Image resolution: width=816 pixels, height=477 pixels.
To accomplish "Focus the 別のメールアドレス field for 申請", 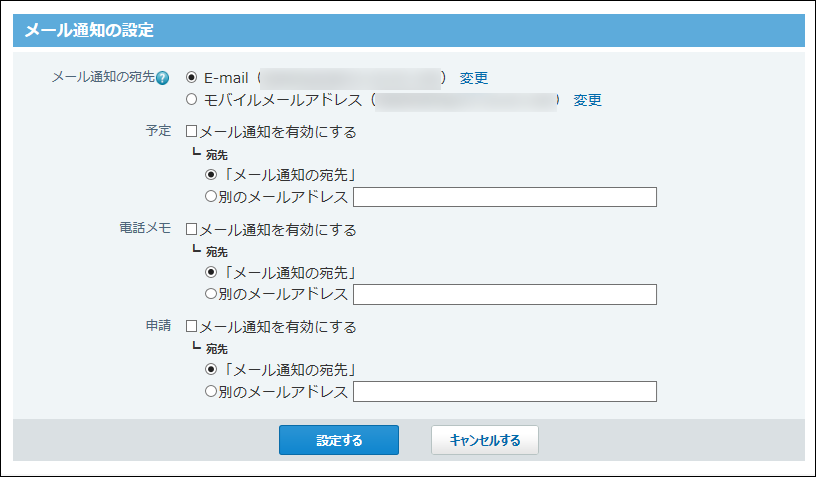I will (505, 392).
